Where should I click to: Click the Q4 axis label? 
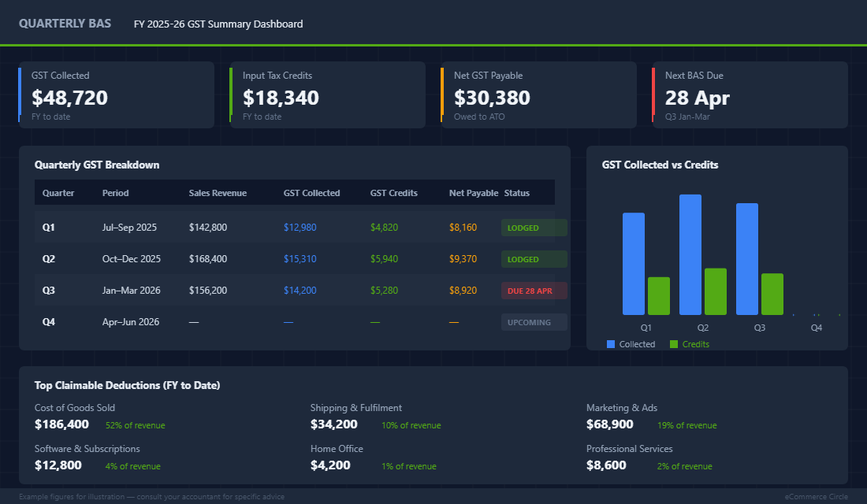point(817,328)
